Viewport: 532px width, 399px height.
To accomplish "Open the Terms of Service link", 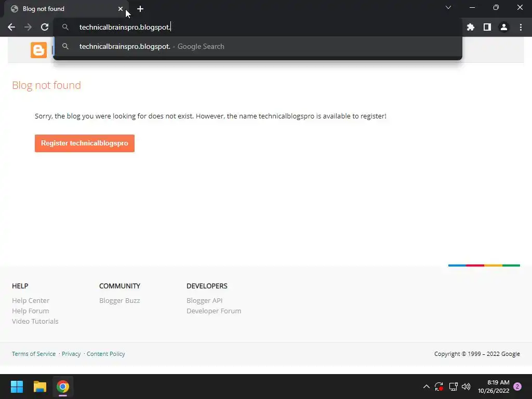I will click(34, 354).
